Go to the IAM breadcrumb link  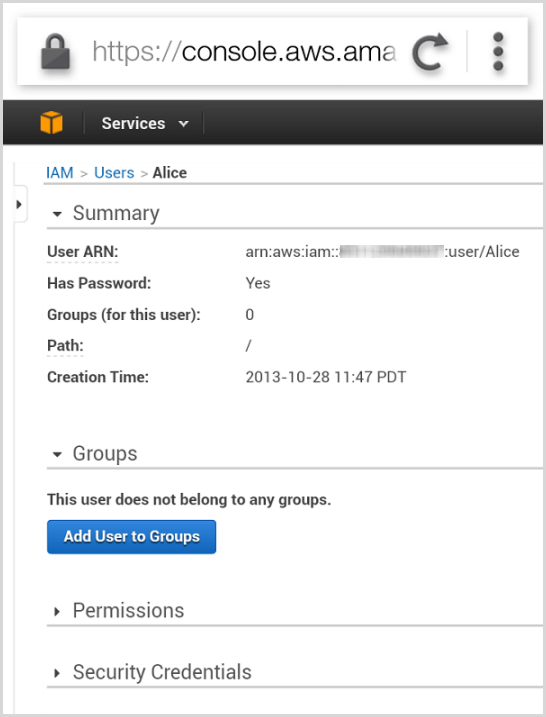click(60, 173)
